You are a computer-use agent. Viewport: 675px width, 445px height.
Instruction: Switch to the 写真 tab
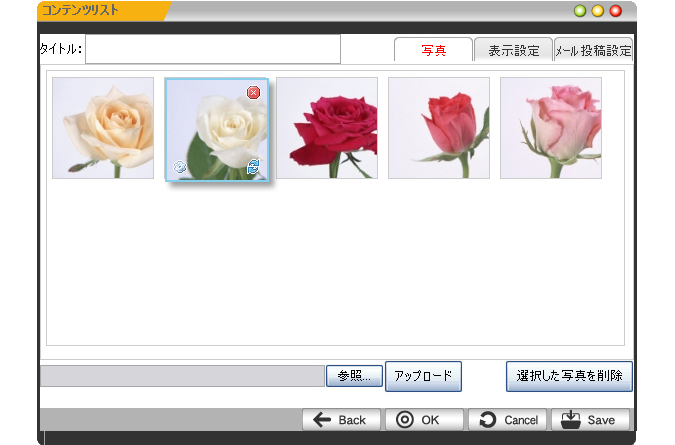click(433, 50)
